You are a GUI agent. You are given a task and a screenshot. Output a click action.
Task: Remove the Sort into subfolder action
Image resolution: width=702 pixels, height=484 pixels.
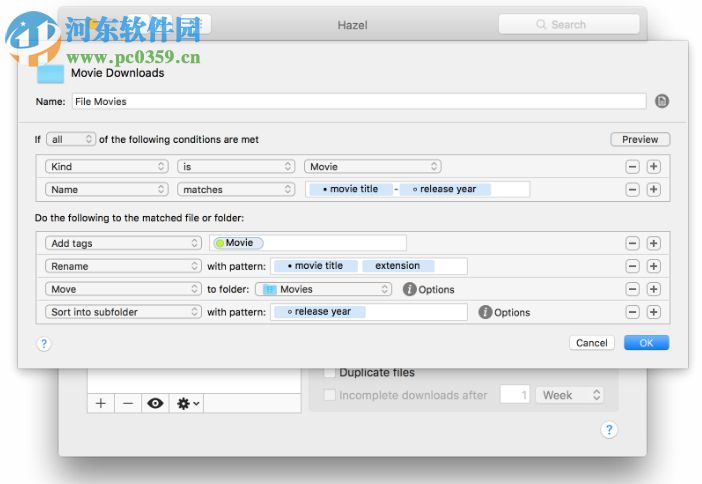[632, 312]
